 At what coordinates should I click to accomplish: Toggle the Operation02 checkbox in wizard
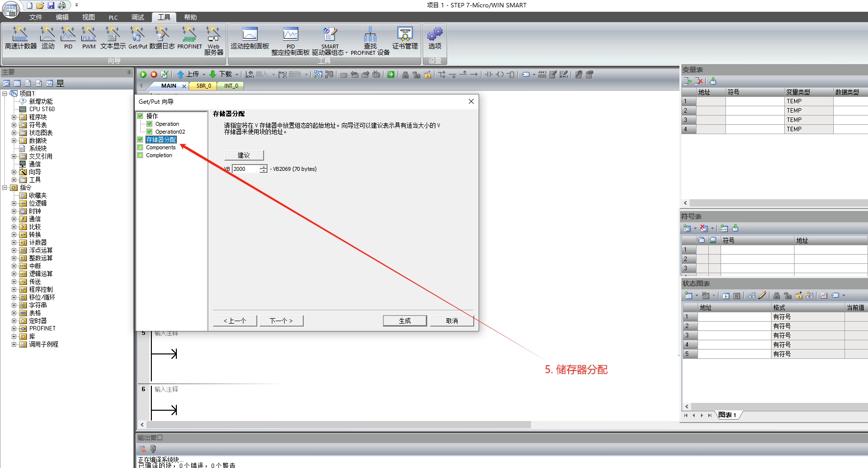(x=149, y=132)
